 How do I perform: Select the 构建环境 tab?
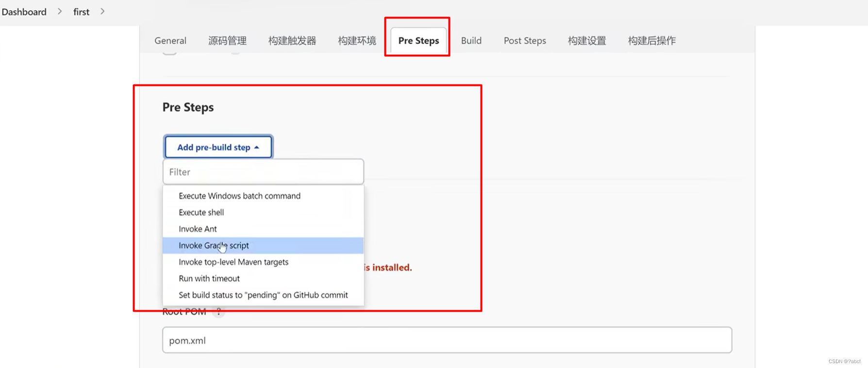[357, 41]
